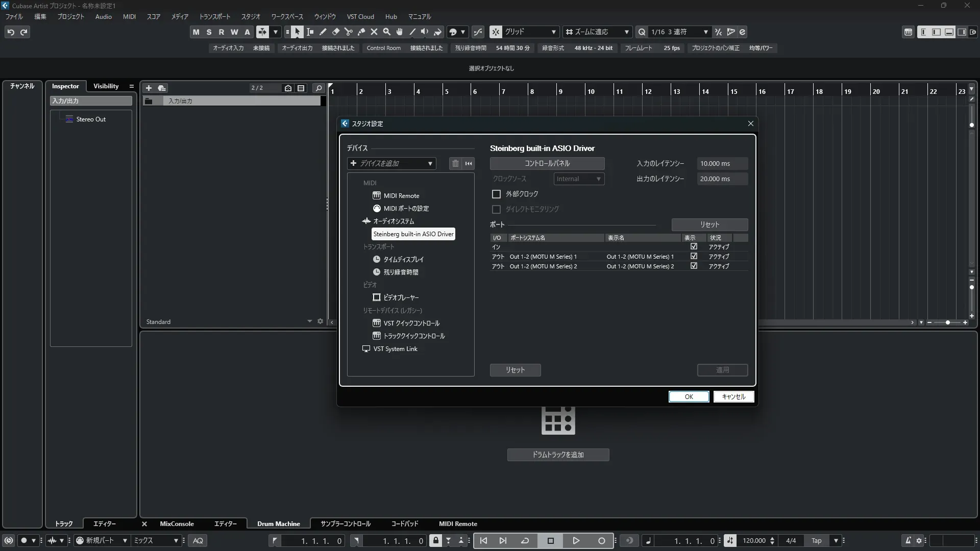Click the horizontal zoom slider handle

948,323
